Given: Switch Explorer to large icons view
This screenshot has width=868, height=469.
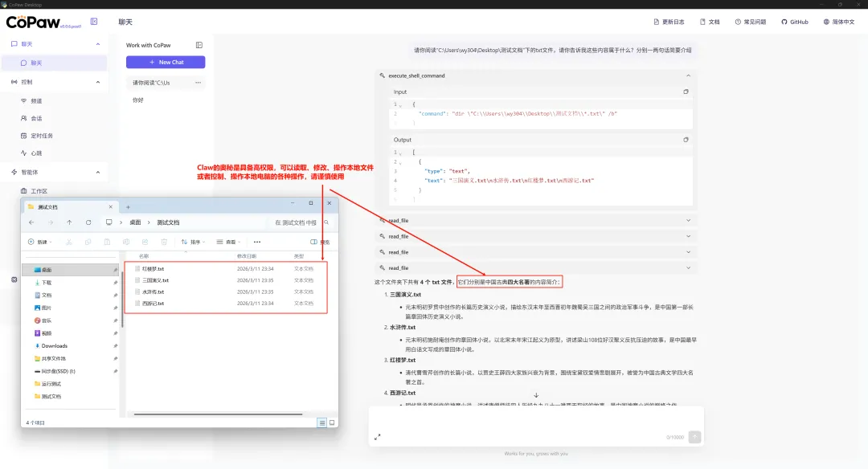Looking at the screenshot, I should (x=332, y=422).
